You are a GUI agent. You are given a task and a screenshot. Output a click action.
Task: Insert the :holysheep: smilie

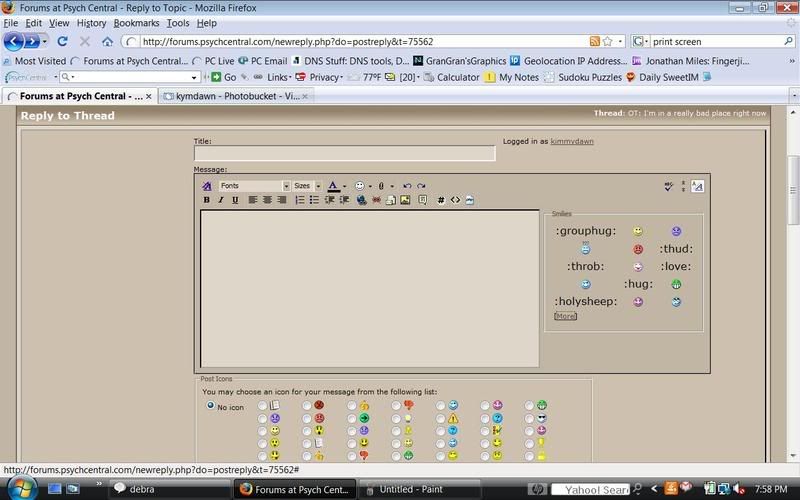(x=586, y=301)
